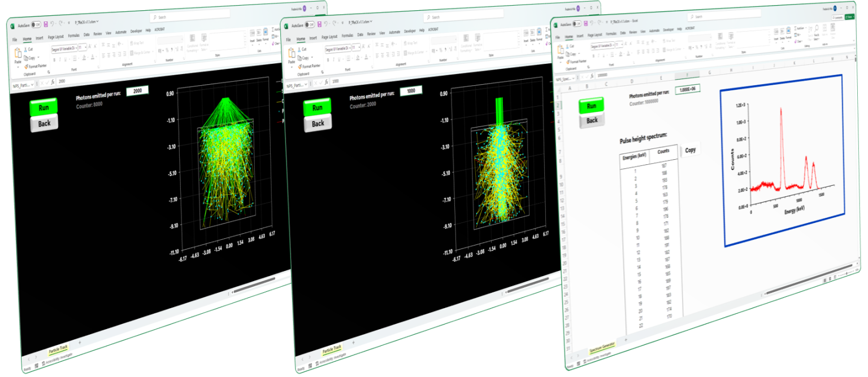Image resolution: width=868 pixels, height=377 pixels.
Task: Click the Paste clipboard icon in the left window
Action: [x=18, y=53]
